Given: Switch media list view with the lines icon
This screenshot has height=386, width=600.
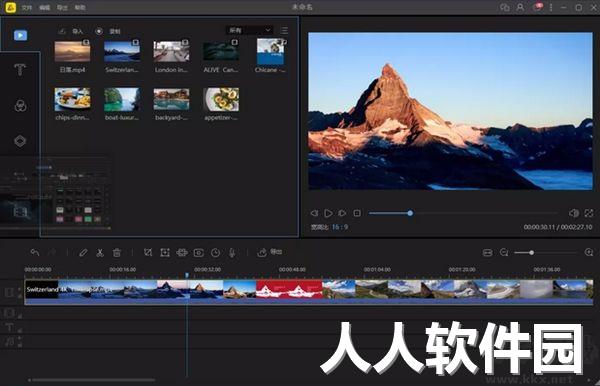Looking at the screenshot, I should pos(284,30).
